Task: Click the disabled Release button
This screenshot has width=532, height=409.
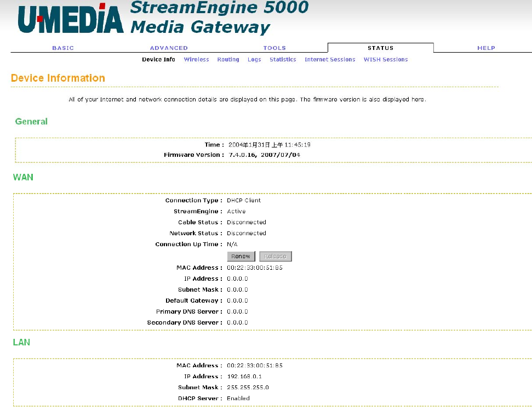Action: pyautogui.click(x=276, y=256)
